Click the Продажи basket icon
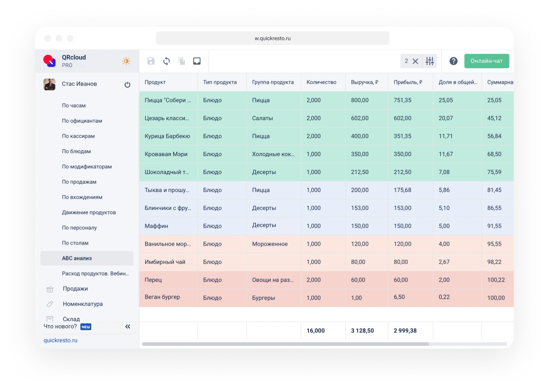 (x=50, y=289)
